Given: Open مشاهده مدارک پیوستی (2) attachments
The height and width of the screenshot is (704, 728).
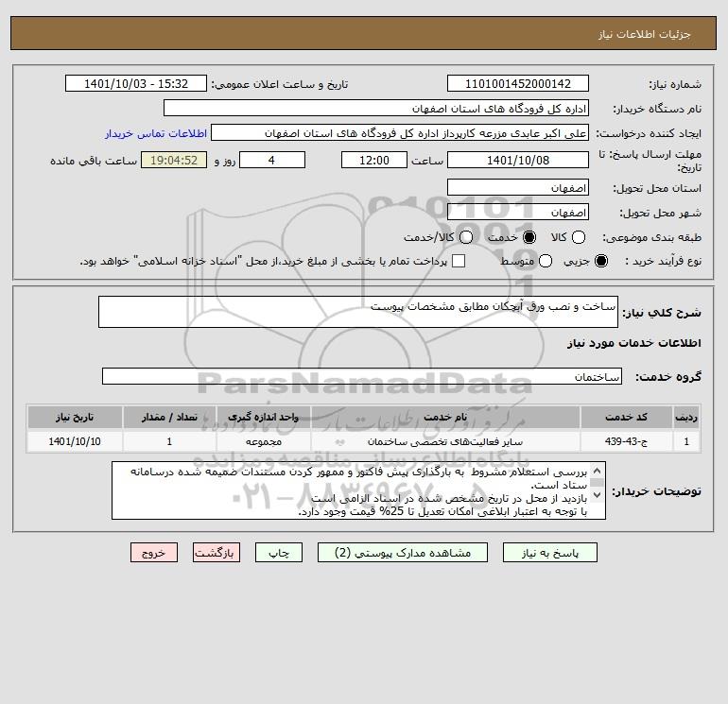Looking at the screenshot, I should pyautogui.click(x=403, y=552).
